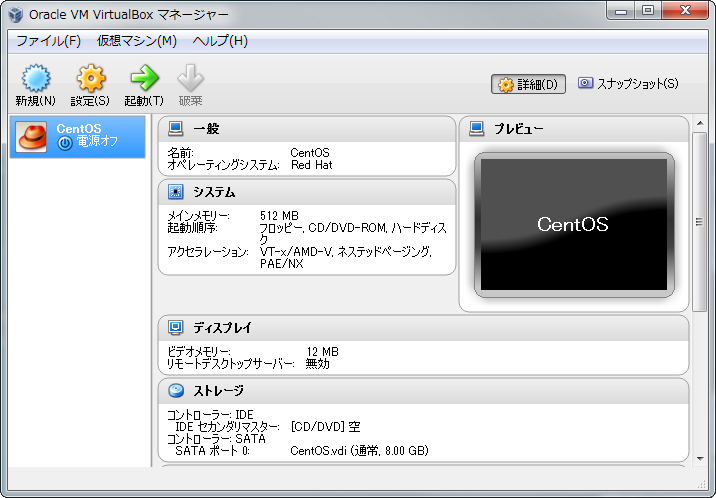Click the VirtualBox title bar cube icon

(x=16, y=15)
